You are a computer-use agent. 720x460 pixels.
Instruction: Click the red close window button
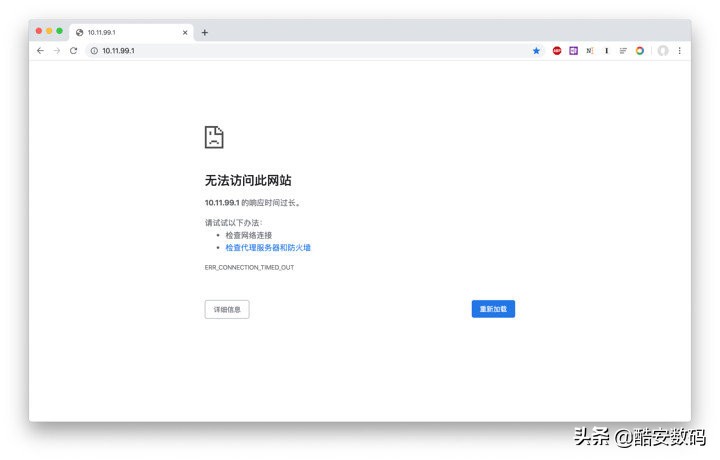pyautogui.click(x=39, y=31)
